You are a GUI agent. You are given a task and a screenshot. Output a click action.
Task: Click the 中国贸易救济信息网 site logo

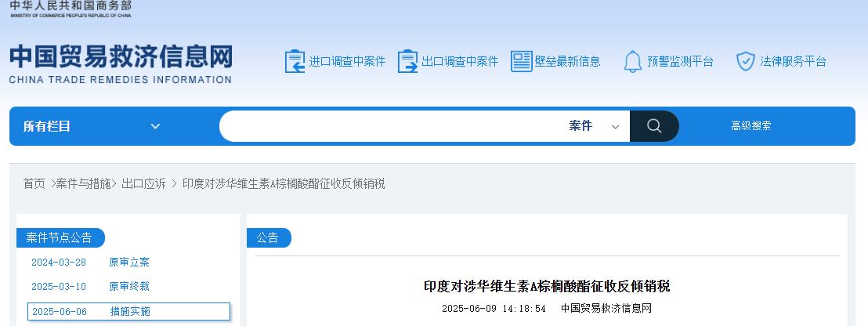[x=121, y=63]
